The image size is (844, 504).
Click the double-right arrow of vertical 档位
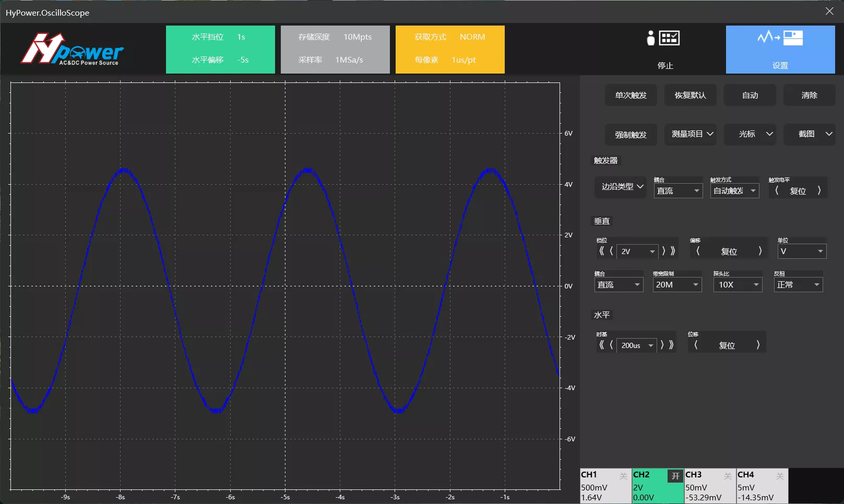tap(672, 251)
